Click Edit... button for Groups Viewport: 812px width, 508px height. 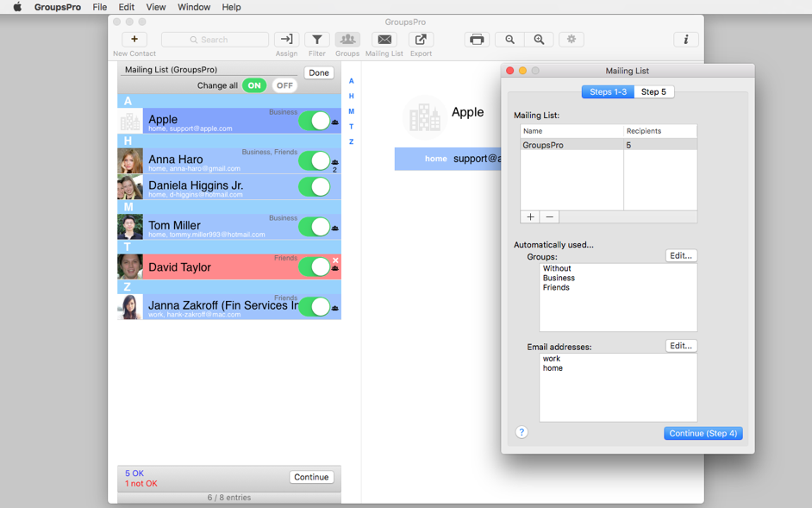tap(681, 255)
